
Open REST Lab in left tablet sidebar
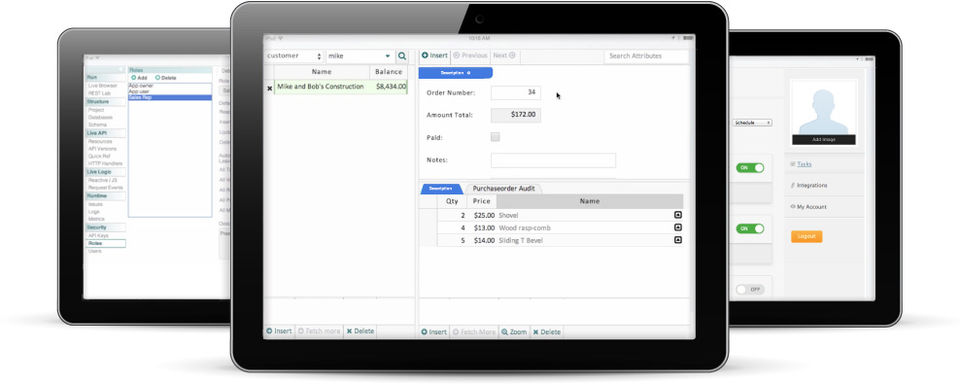(x=99, y=93)
